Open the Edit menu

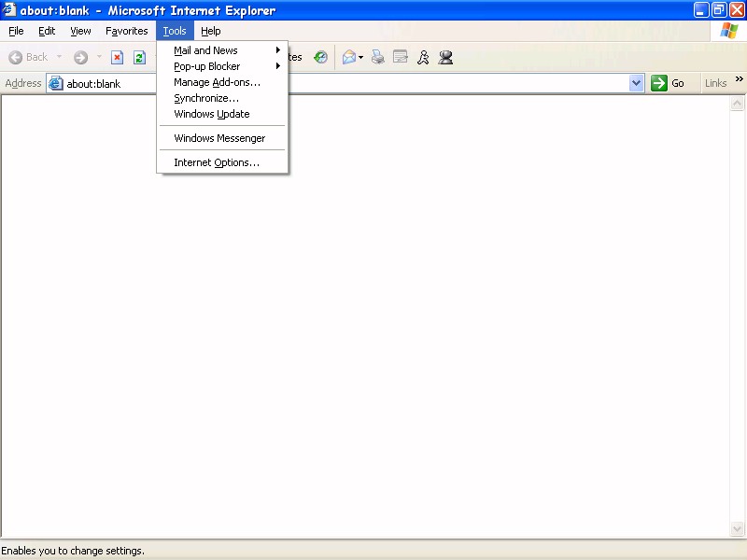[47, 31]
